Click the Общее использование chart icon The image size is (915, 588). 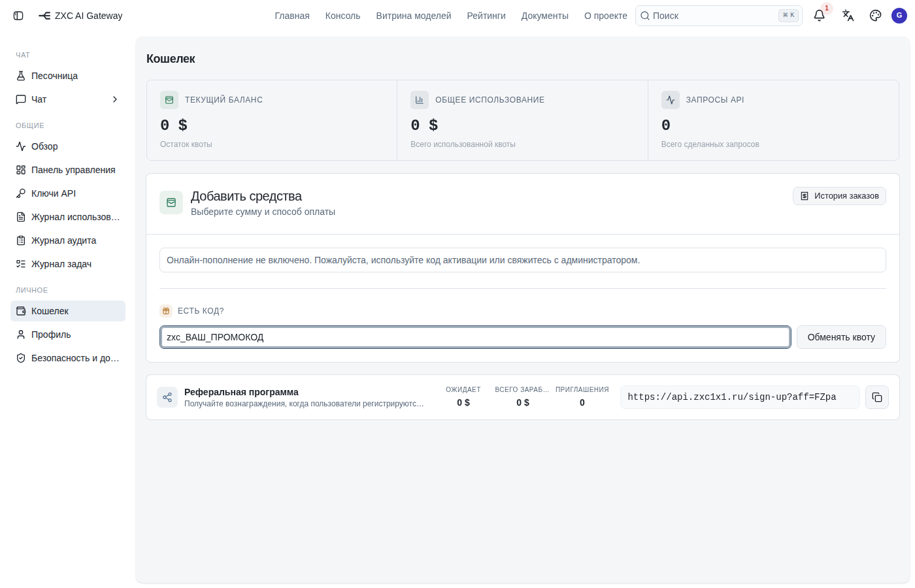click(420, 100)
